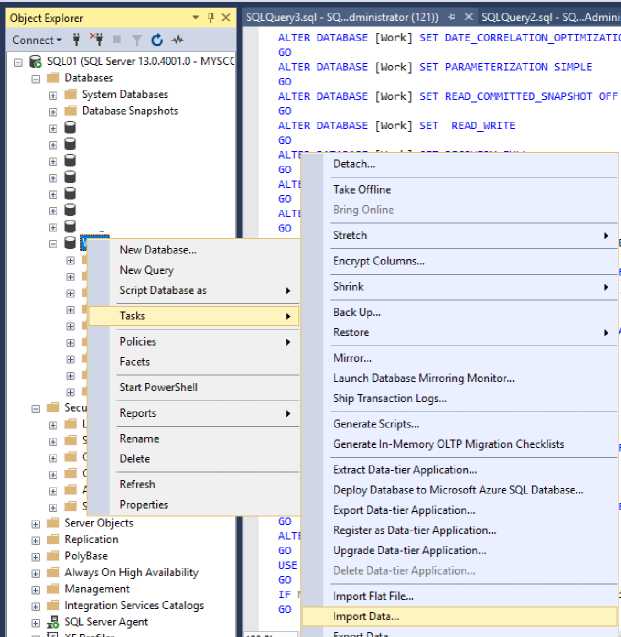Expand the Database Snapshots node
621x637 pixels.
click(53, 112)
